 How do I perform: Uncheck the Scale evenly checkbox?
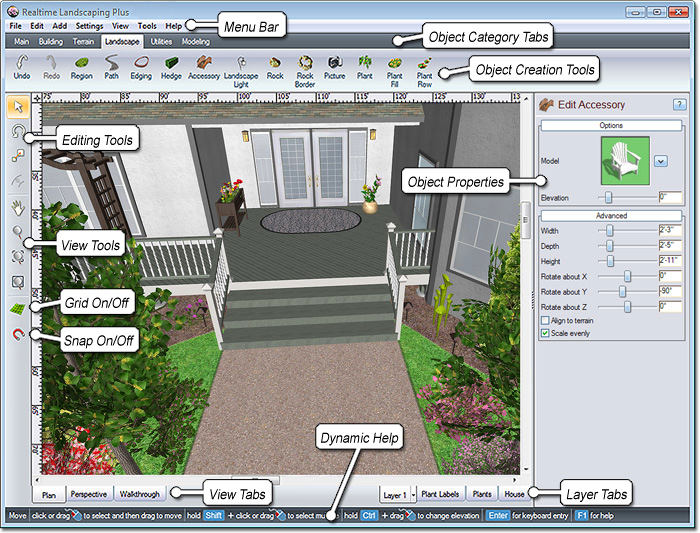(x=545, y=333)
